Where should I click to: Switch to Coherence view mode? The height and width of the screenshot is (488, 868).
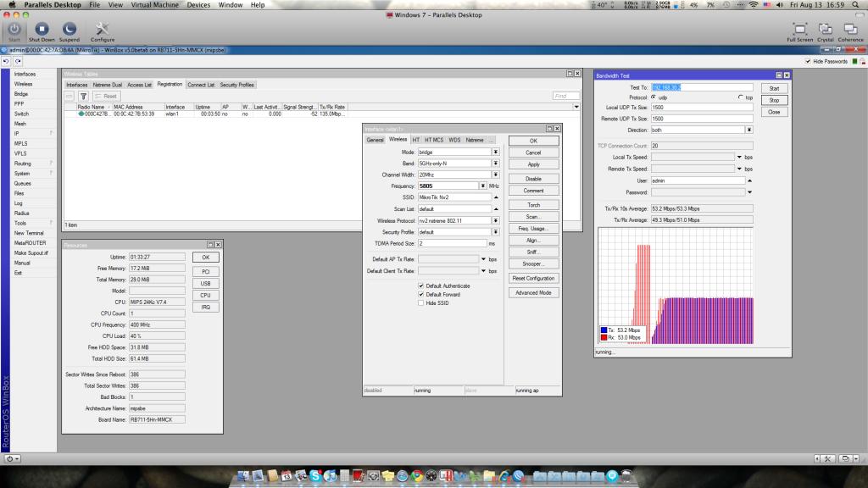tap(850, 30)
